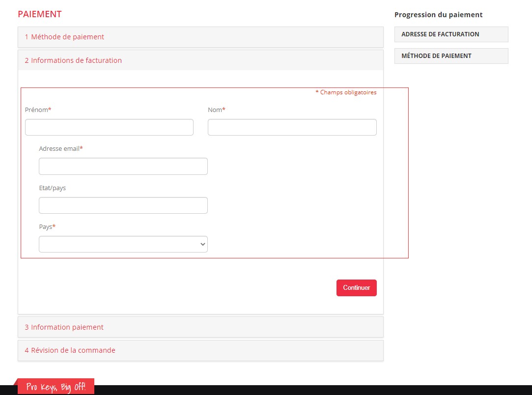Click the Nom field label
Image resolution: width=532 pixels, height=395 pixels.
pos(215,110)
